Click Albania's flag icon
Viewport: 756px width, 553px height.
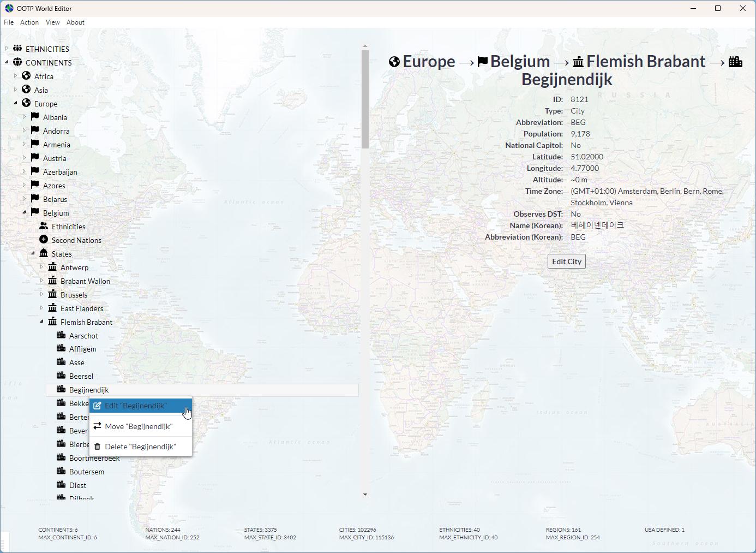(34, 117)
